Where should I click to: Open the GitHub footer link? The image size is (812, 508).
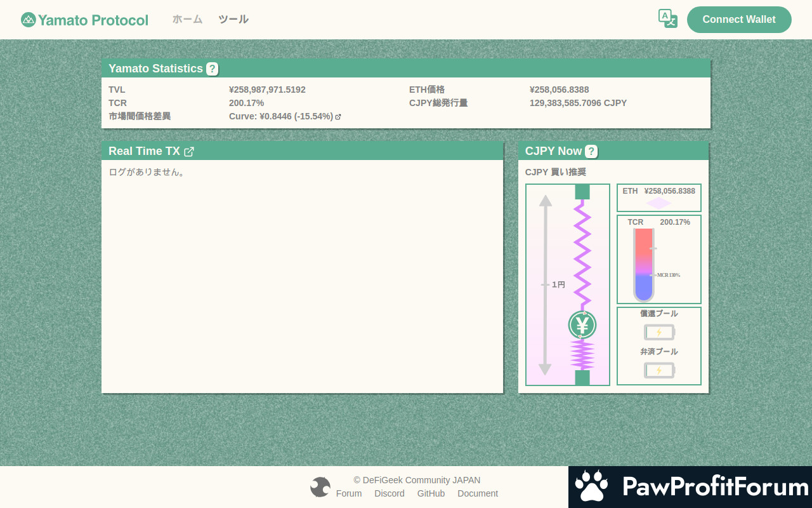click(431, 493)
